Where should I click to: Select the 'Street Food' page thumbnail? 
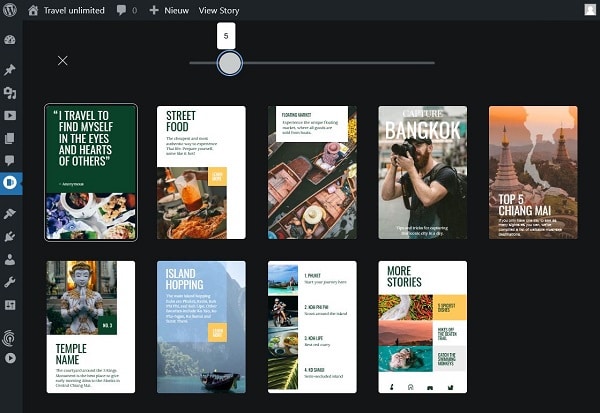click(x=201, y=172)
